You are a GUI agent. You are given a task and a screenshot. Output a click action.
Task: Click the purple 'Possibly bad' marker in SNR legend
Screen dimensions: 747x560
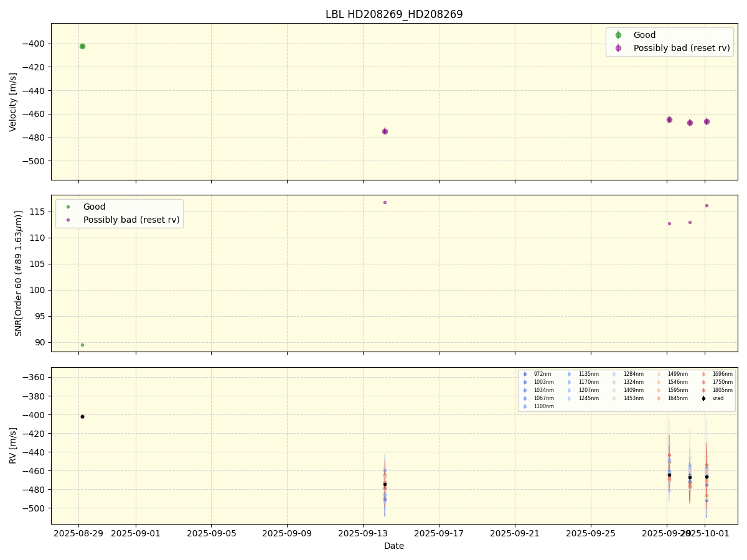click(x=68, y=220)
